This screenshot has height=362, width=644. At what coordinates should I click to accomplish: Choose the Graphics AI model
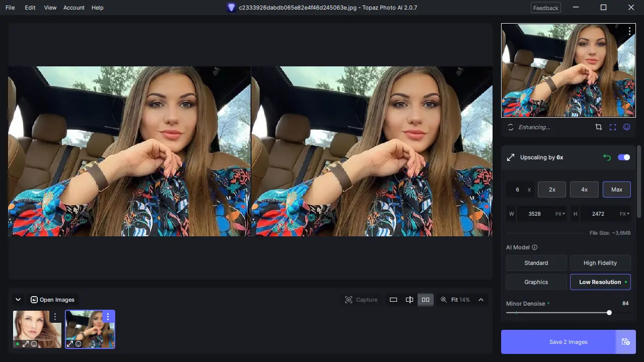tap(536, 282)
